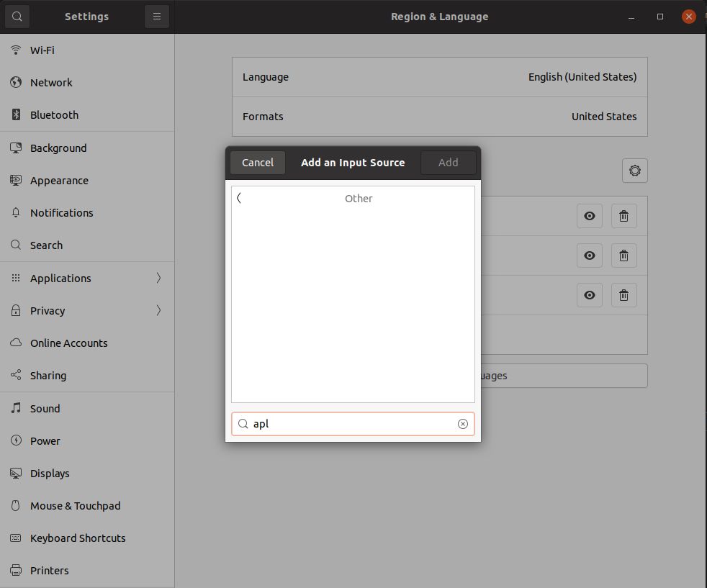
Task: Click the Mouse & Touchpad icon
Action: tap(16, 505)
